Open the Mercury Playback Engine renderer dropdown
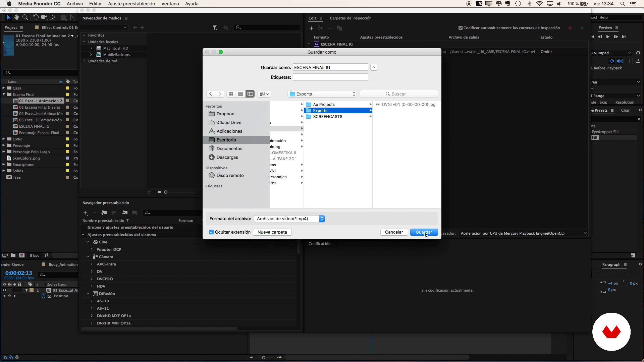 pyautogui.click(x=524, y=233)
